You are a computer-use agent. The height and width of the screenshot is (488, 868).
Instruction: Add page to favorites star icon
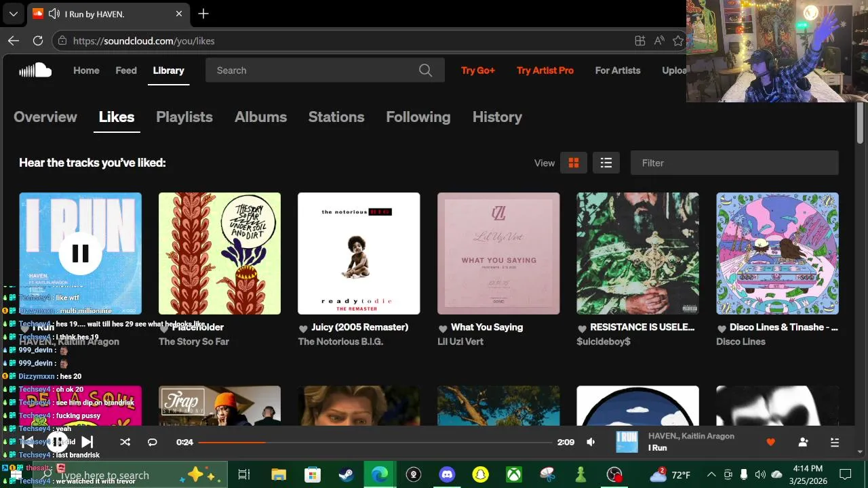(677, 41)
